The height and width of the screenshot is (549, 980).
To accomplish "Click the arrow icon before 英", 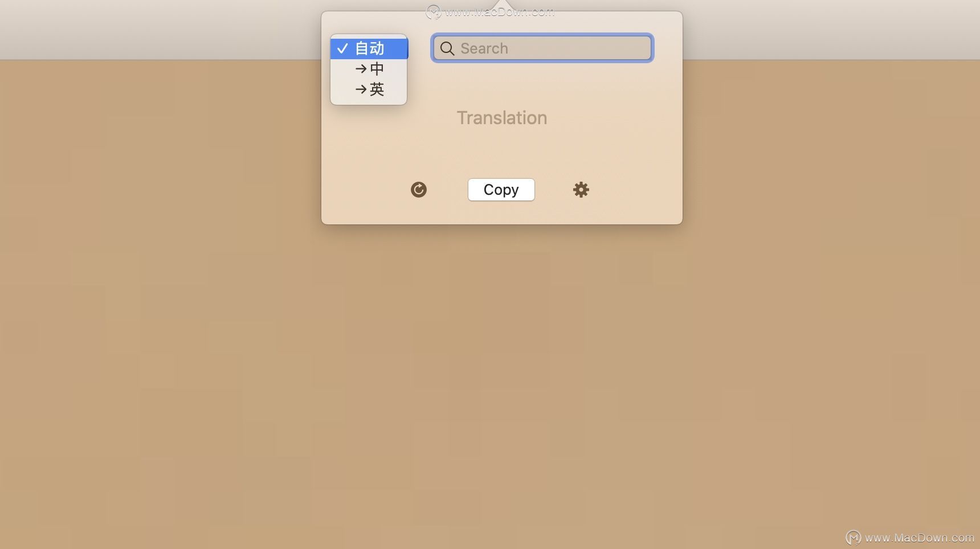I will [x=361, y=89].
